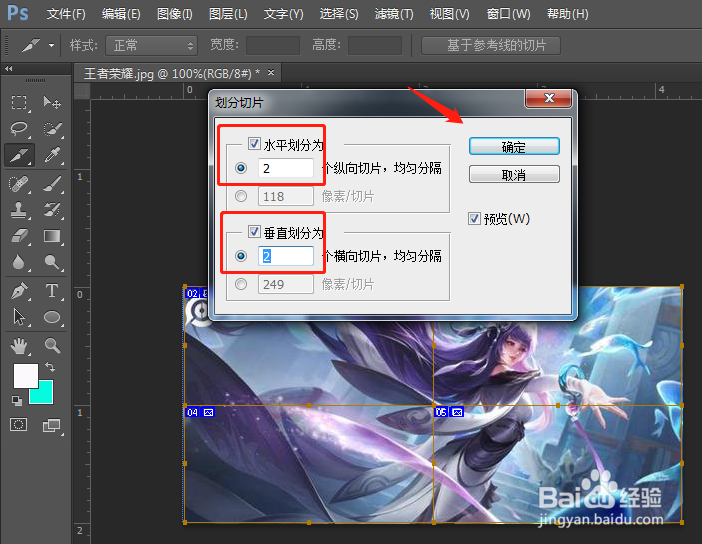This screenshot has width=702, height=544.
Task: Open the 滤镜(T) menu
Action: (x=394, y=14)
